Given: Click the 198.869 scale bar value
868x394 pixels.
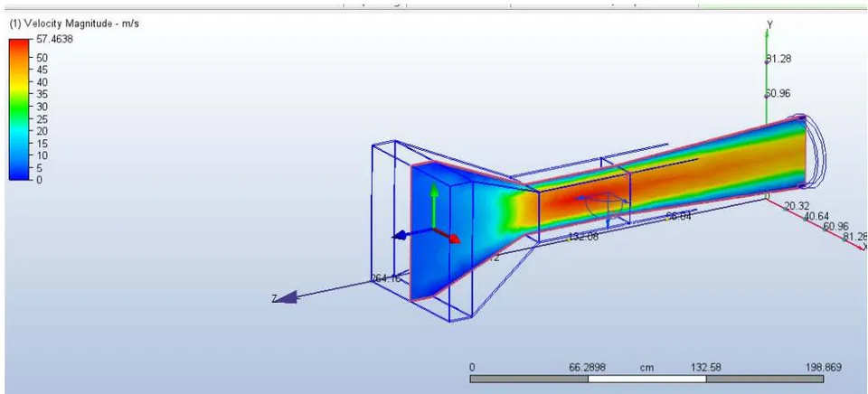Looking at the screenshot, I should coord(824,368).
